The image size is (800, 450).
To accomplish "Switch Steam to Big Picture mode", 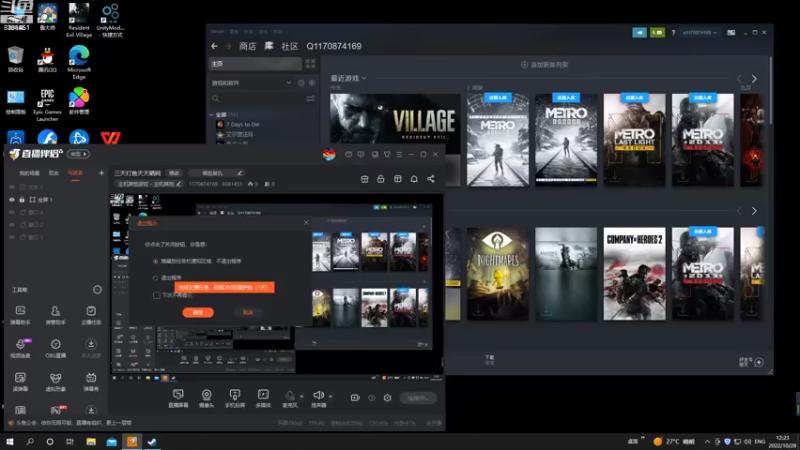I will [x=731, y=32].
